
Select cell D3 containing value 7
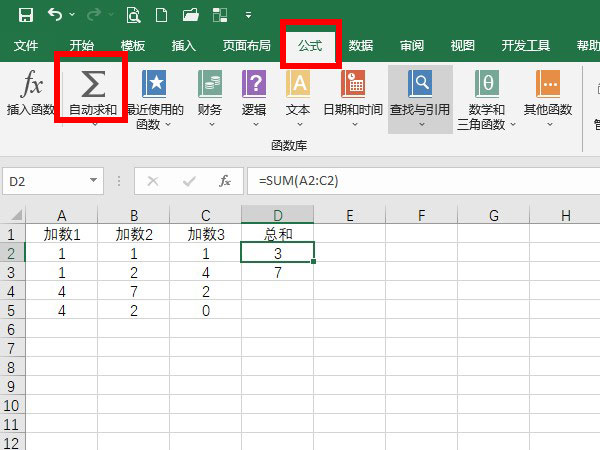click(x=277, y=271)
